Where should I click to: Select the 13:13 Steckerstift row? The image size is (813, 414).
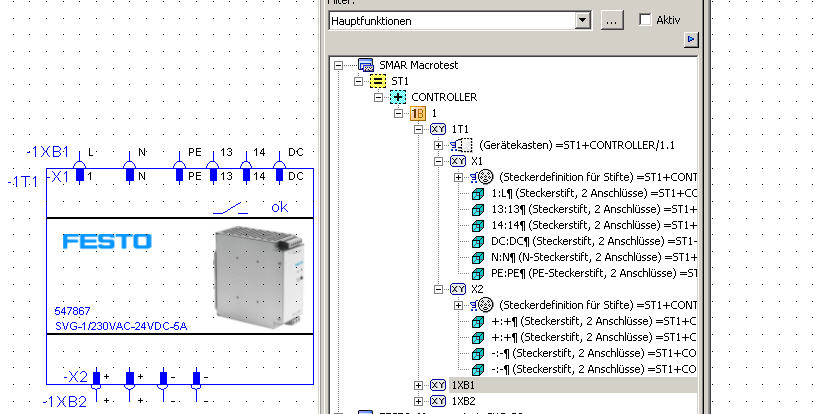594,210
